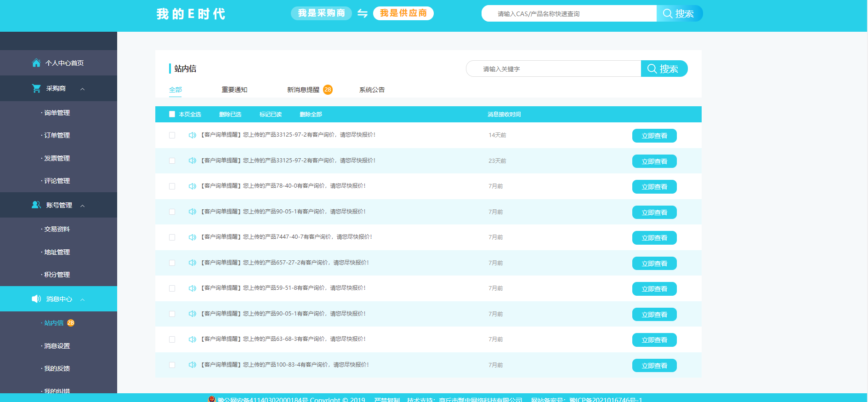Tick the checkbox for the 657-27-2 message

point(172,263)
